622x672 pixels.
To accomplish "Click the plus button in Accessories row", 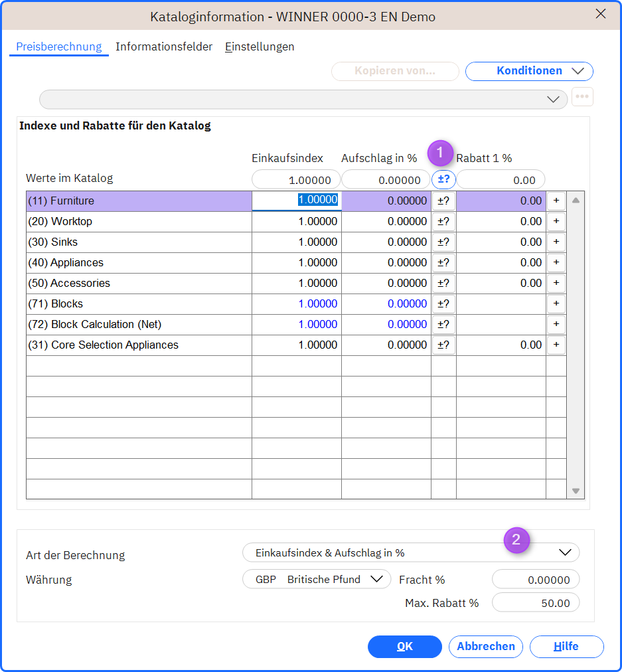I will tap(556, 284).
